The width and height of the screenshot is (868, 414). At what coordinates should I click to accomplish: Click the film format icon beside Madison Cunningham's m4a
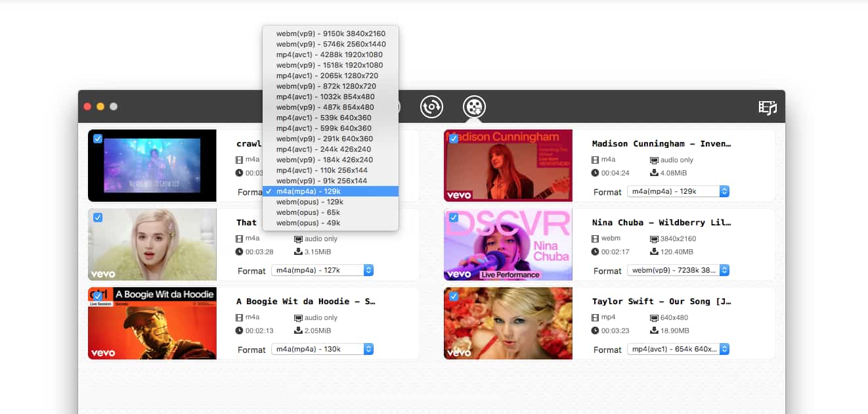[595, 160]
